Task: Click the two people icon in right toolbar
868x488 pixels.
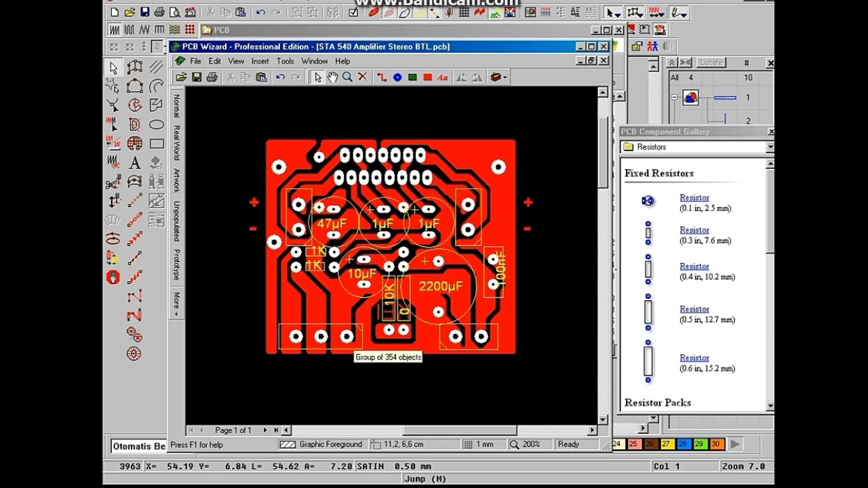Action: [652, 46]
